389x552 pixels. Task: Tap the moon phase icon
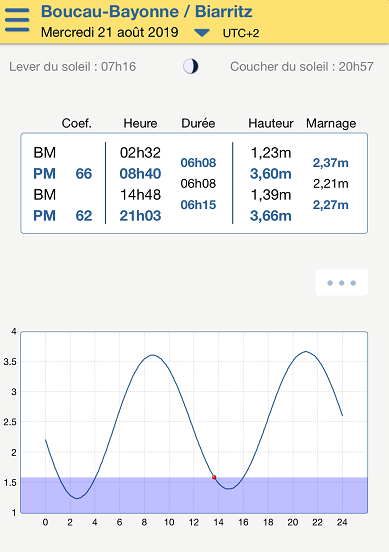(190, 66)
